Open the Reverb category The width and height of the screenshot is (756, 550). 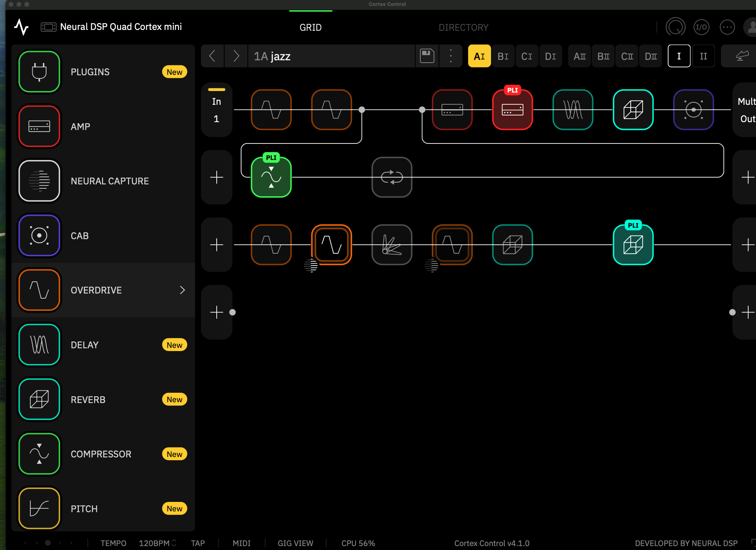pyautogui.click(x=103, y=399)
